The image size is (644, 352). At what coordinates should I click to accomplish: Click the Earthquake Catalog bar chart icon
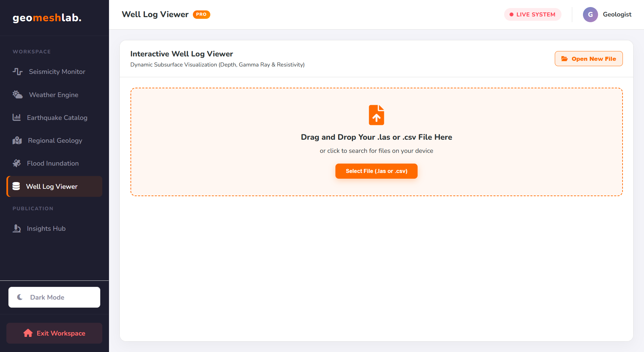(16, 118)
